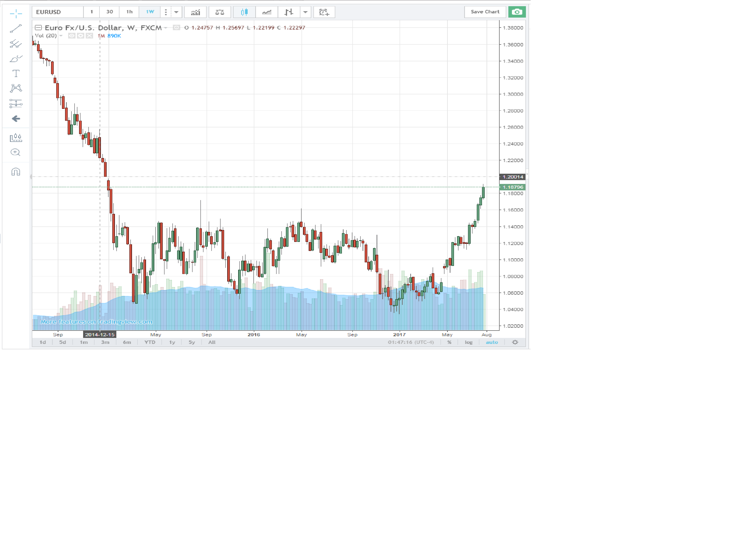The image size is (756, 538).
Task: Open dropdown next to FXCM series title
Action: (165, 28)
